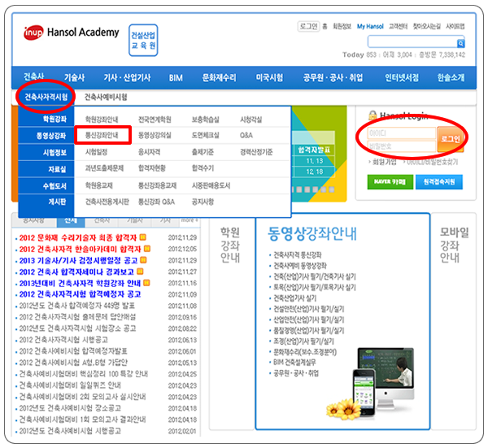Select 문화재수리 in the main navigation
Image resolution: width=488 pixels, height=448 pixels.
[219, 77]
